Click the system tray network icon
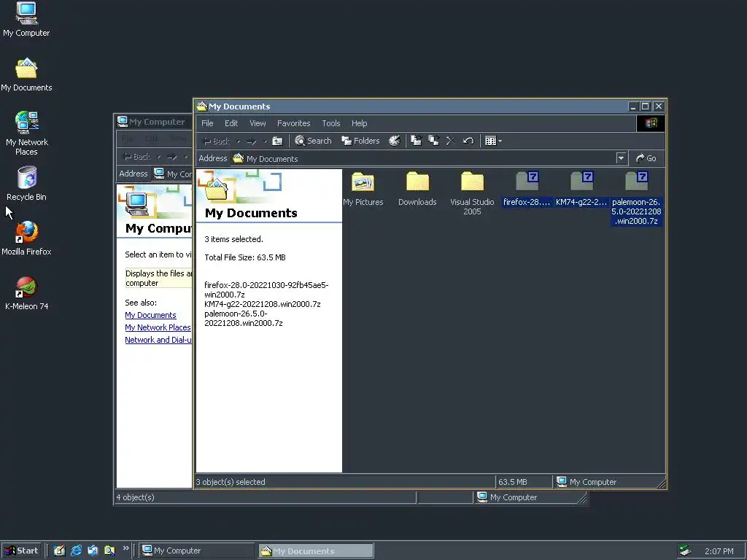 coord(685,551)
